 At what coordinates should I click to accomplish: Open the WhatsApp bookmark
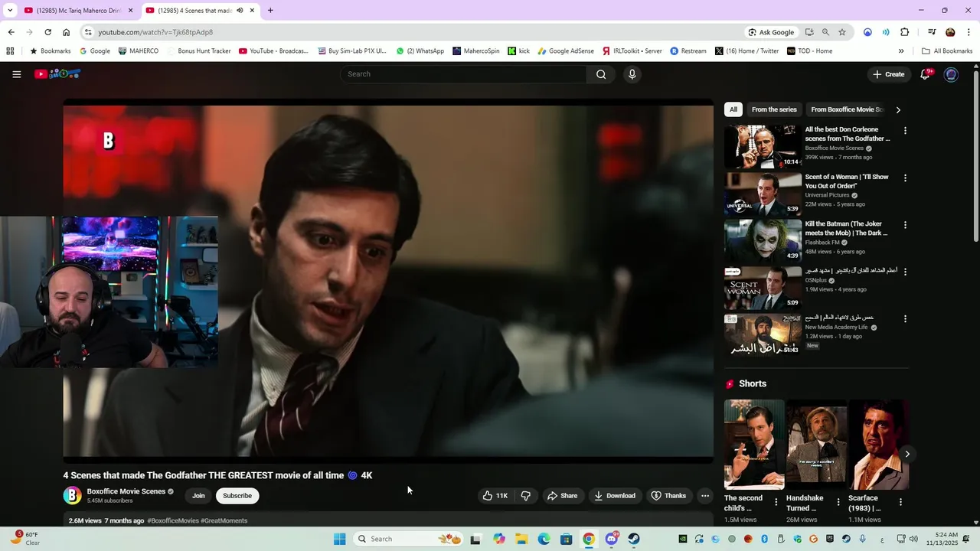(420, 51)
